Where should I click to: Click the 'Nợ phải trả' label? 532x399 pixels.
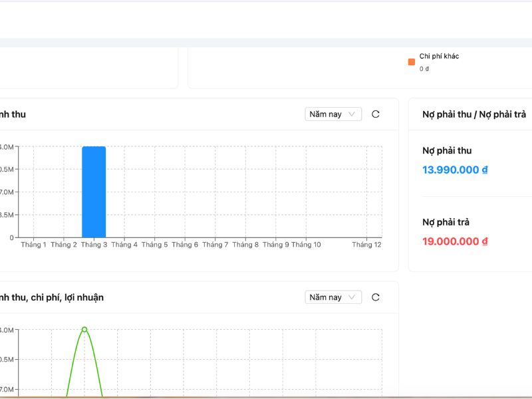(x=446, y=223)
